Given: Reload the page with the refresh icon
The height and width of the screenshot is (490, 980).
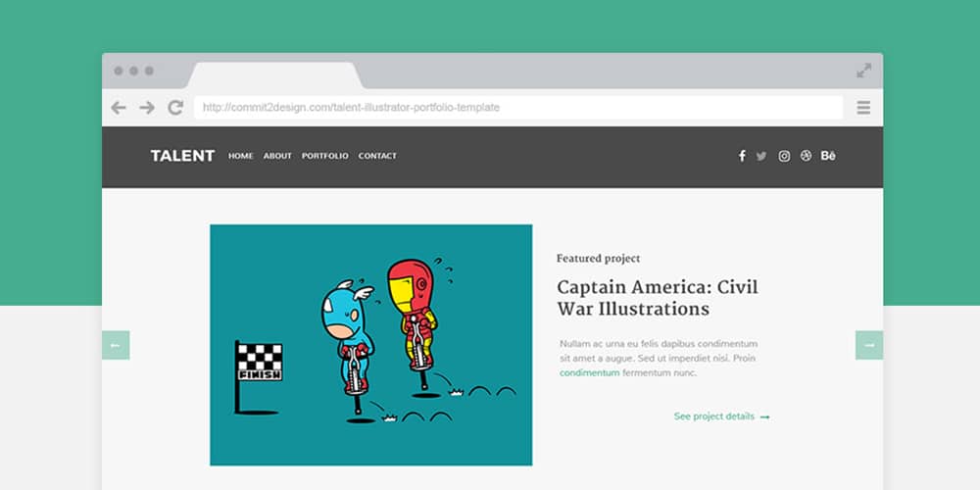Looking at the screenshot, I should (x=175, y=108).
